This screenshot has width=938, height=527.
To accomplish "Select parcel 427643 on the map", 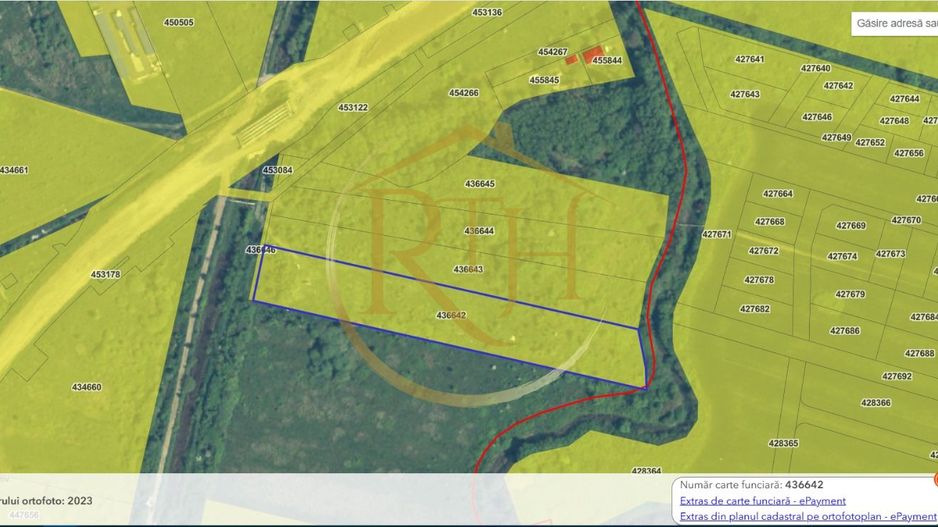I will (x=744, y=94).
